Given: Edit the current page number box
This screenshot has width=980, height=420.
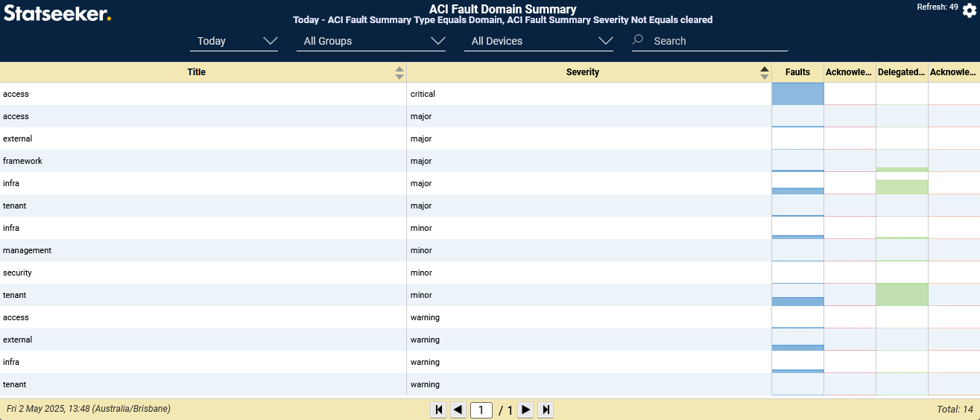Looking at the screenshot, I should point(481,410).
